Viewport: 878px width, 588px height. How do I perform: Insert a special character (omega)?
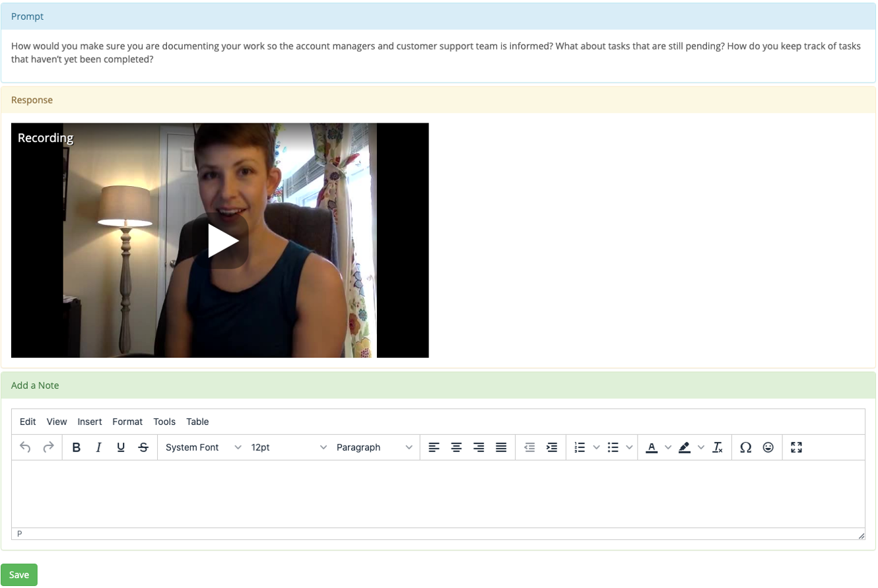click(746, 447)
